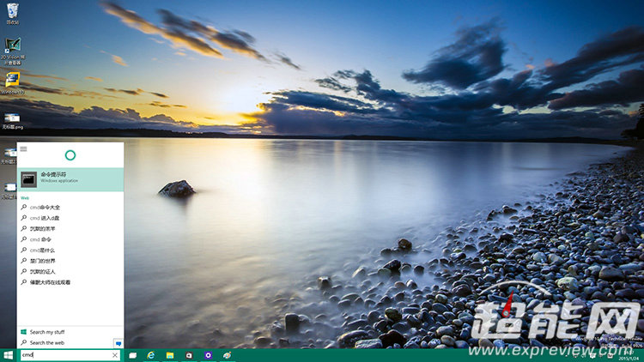Click the feedback chat icon in search panel
Image resolution: width=644 pixels, height=362 pixels.
click(118, 343)
